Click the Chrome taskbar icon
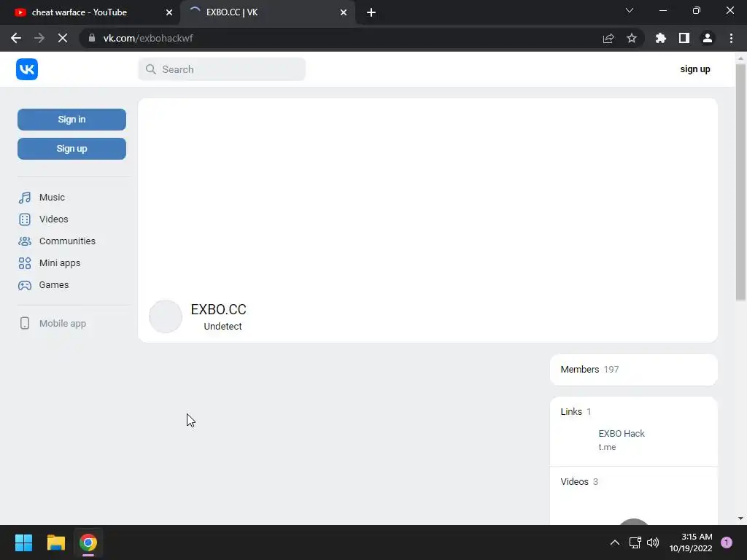Viewport: 747px width, 560px height. tap(88, 542)
